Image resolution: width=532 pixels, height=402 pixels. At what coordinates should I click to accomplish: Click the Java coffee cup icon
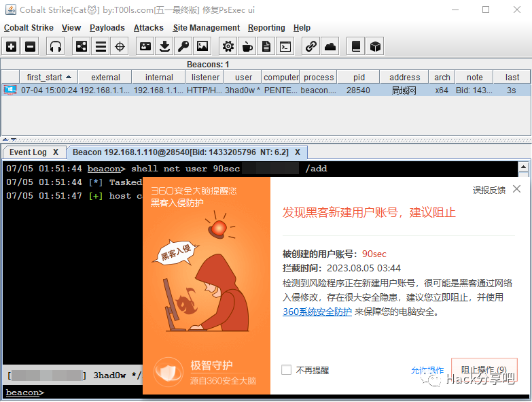click(x=247, y=46)
